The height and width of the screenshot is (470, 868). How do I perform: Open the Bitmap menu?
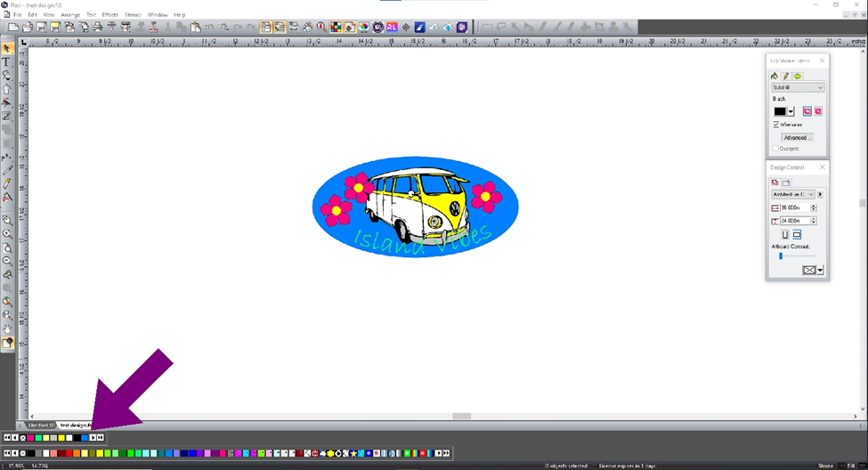[x=133, y=15]
